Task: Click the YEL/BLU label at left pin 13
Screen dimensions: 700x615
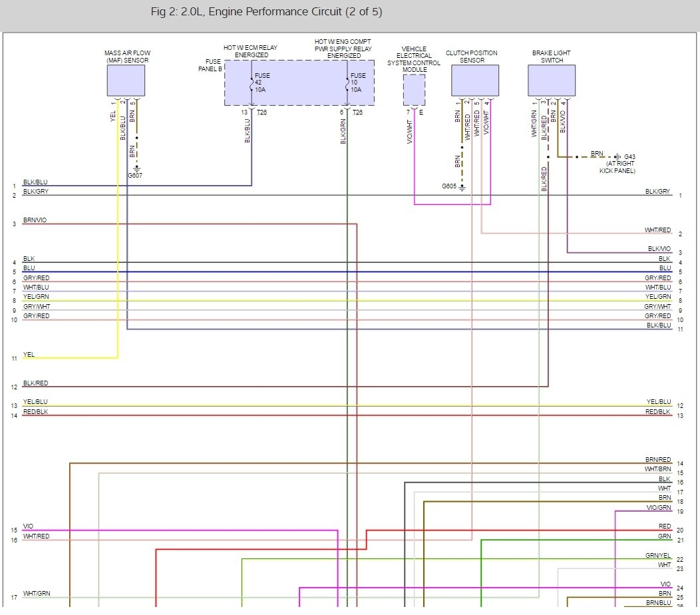Action: [x=35, y=401]
